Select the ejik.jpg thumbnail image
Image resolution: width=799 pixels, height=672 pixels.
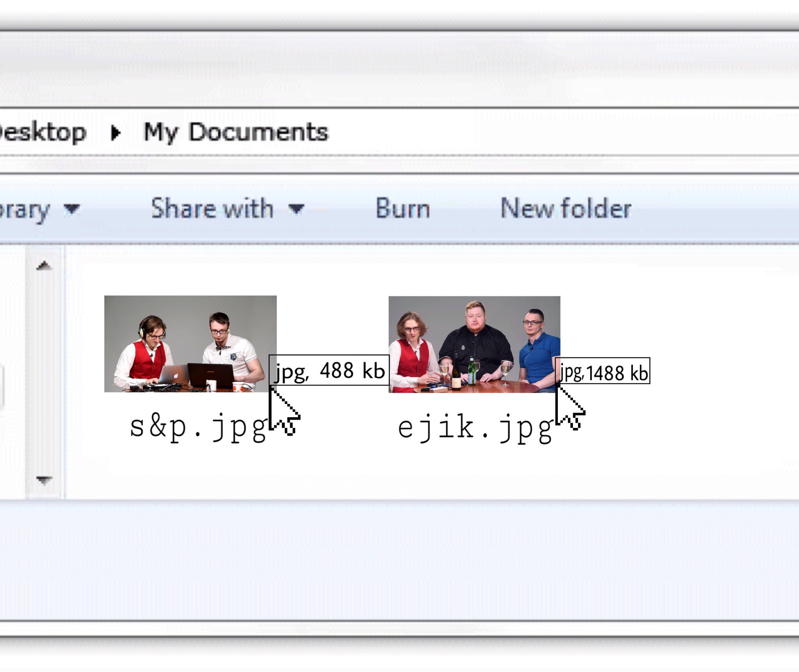point(474,344)
